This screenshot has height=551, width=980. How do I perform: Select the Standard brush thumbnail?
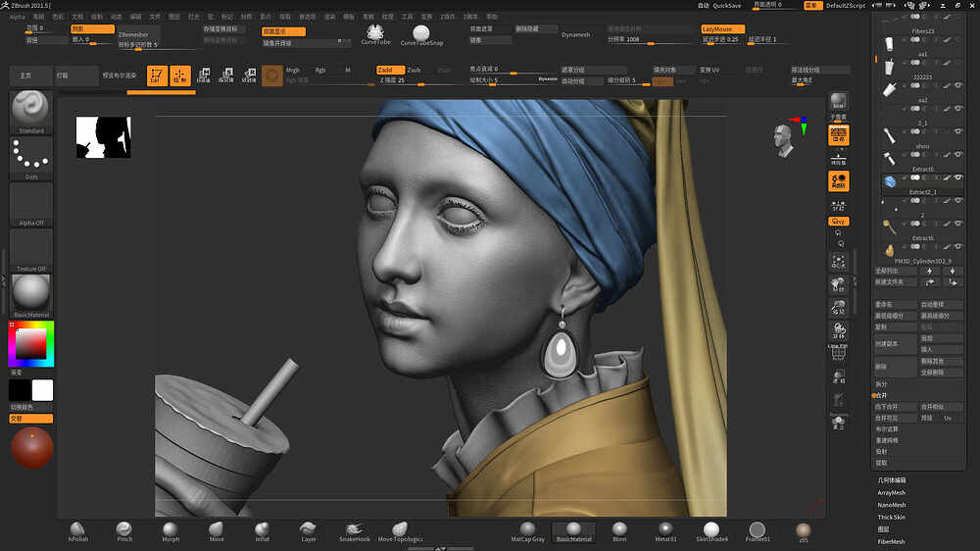pos(31,112)
